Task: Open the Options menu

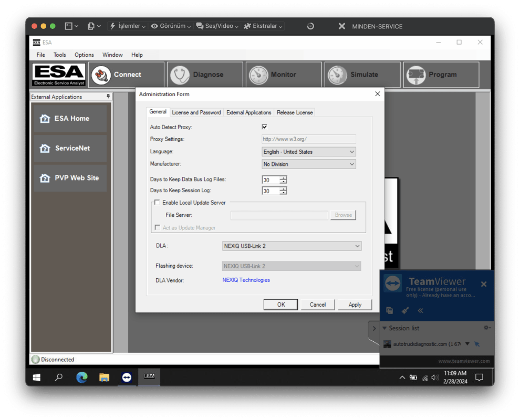Action: coord(84,55)
